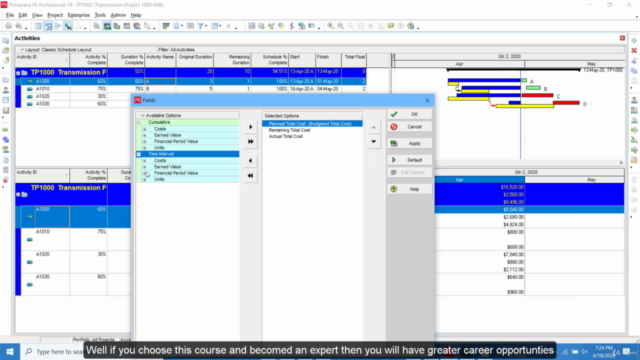Click the taskbar volume icon
This screenshot has width=640, height=360.
tap(584, 351)
